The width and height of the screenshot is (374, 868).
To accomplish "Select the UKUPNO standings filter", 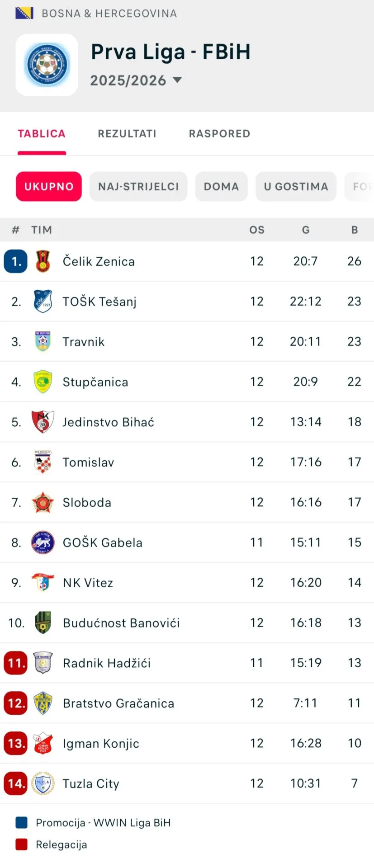I will coord(49,186).
